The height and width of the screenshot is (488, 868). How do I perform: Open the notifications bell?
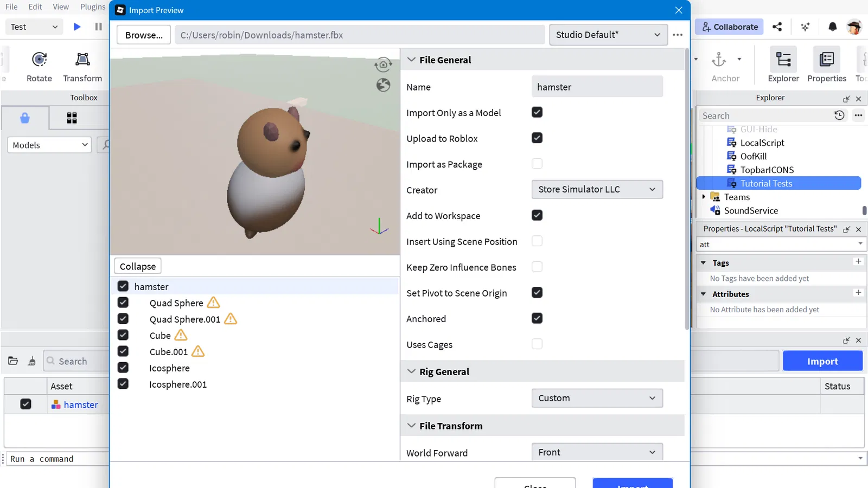point(833,27)
